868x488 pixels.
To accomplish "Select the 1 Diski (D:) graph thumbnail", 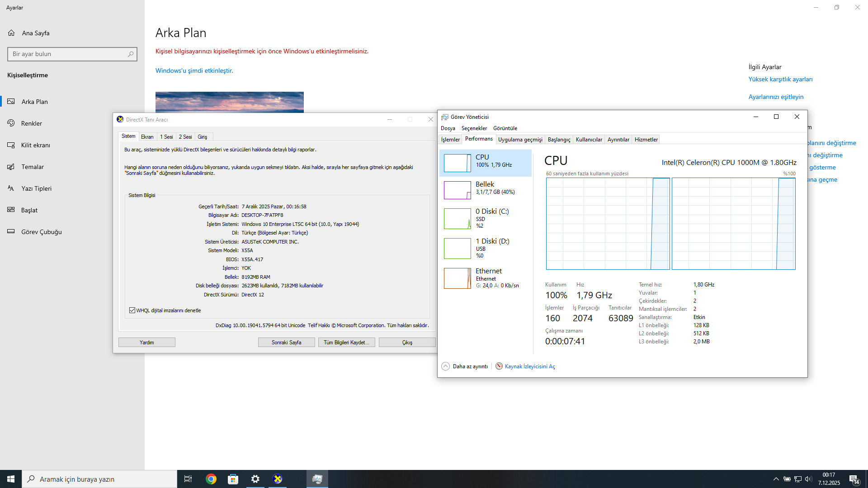I will [x=458, y=249].
